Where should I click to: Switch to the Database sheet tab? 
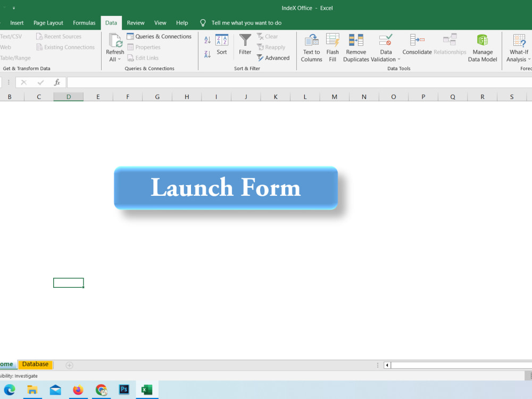pyautogui.click(x=35, y=364)
